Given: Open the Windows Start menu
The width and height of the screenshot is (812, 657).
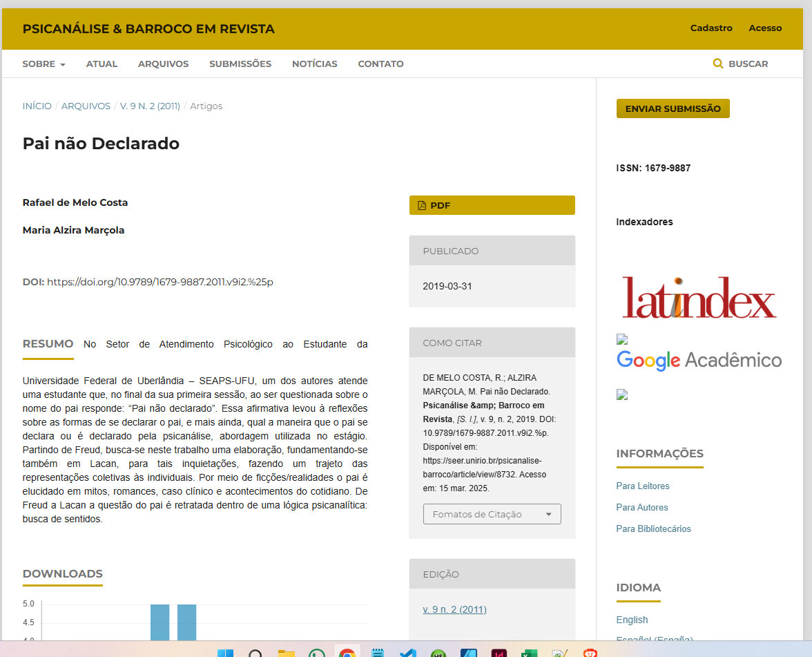Looking at the screenshot, I should [225, 653].
